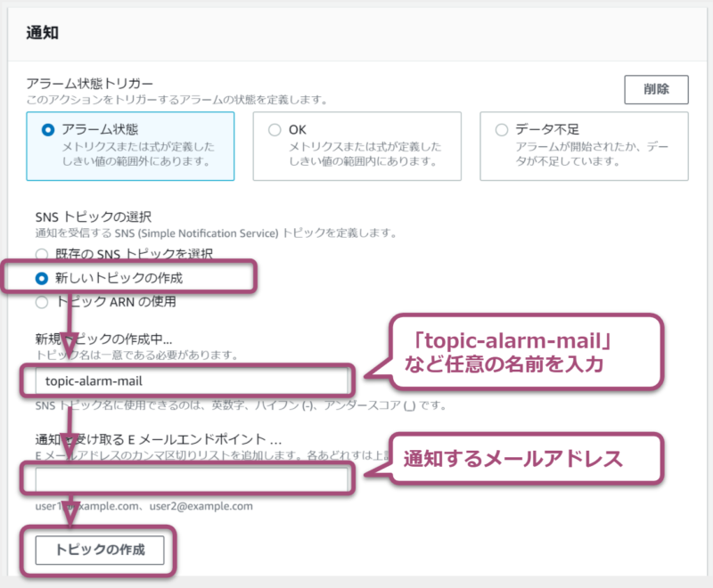This screenshot has height=588, width=713.
Task: Choose トピック ARN の使用 radio option
Action: click(x=42, y=301)
